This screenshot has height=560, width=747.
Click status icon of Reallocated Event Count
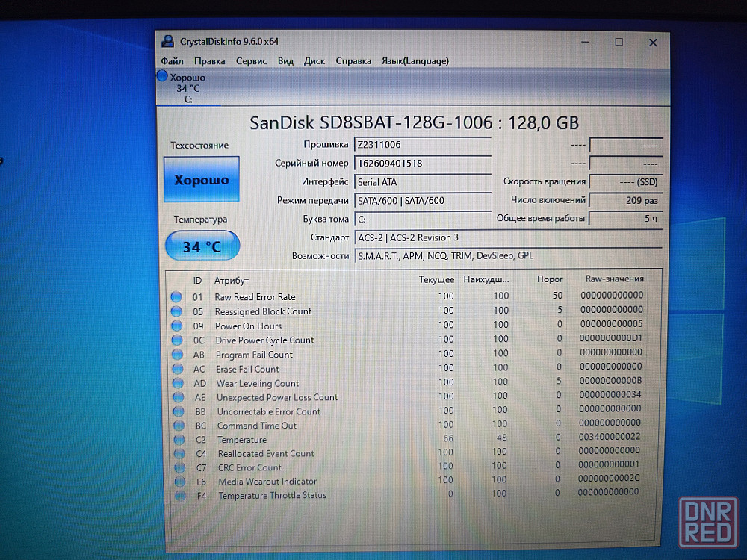coord(179,453)
